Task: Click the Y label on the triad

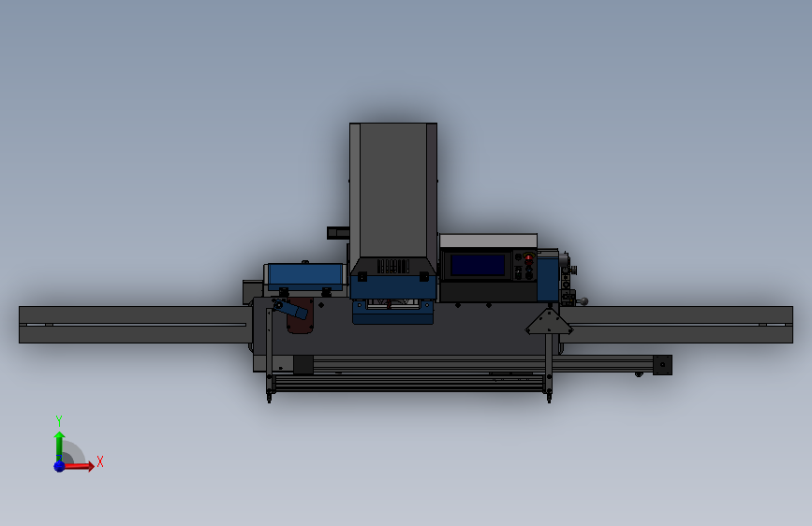Action: tap(59, 420)
